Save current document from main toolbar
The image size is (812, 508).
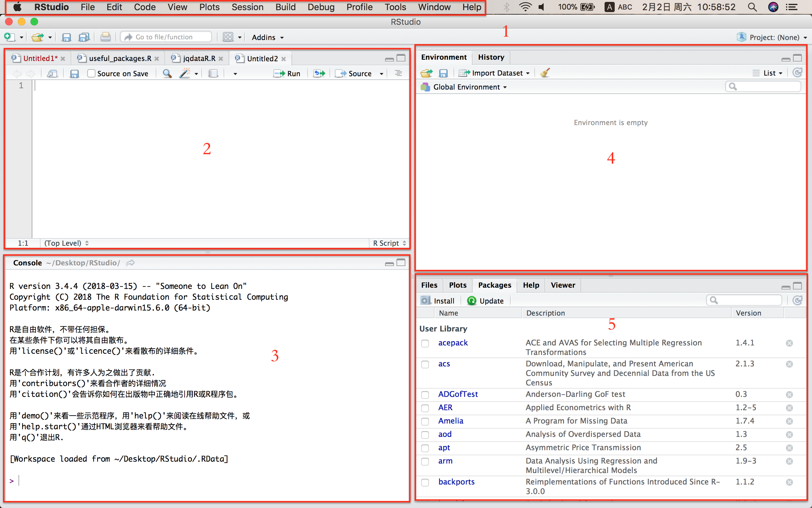[66, 37]
